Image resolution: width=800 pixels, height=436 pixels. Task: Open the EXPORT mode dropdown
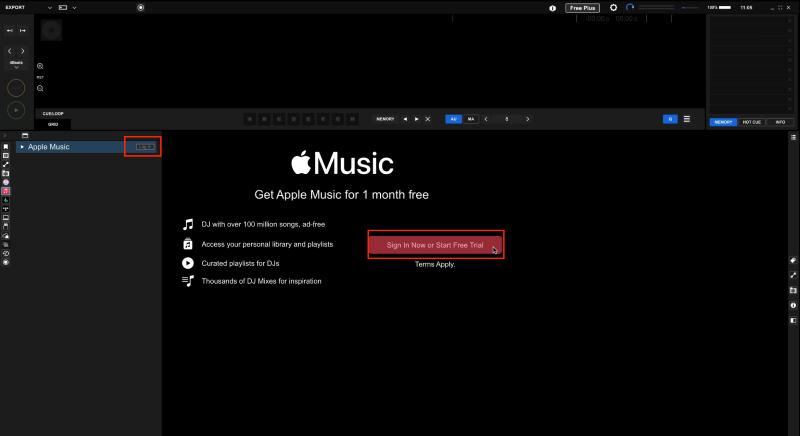pyautogui.click(x=49, y=8)
